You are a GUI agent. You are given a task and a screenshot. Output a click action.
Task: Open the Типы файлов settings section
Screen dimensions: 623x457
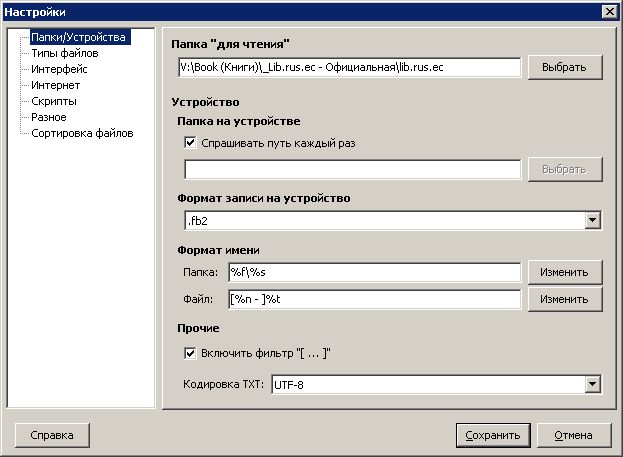[64, 54]
